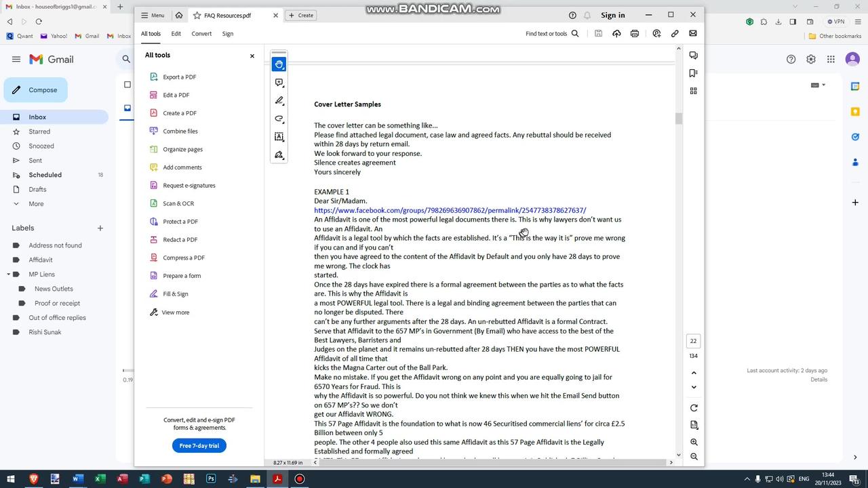Jump to next search result with down chevron
This screenshot has width=868, height=488.
pyautogui.click(x=693, y=386)
